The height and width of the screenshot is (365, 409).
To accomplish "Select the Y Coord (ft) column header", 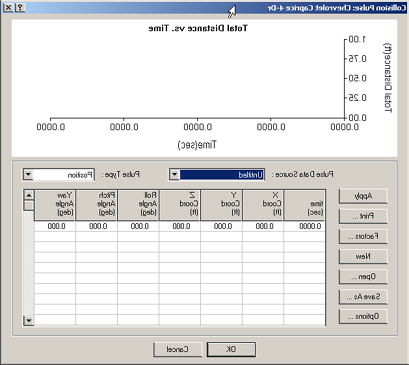I will pos(221,205).
